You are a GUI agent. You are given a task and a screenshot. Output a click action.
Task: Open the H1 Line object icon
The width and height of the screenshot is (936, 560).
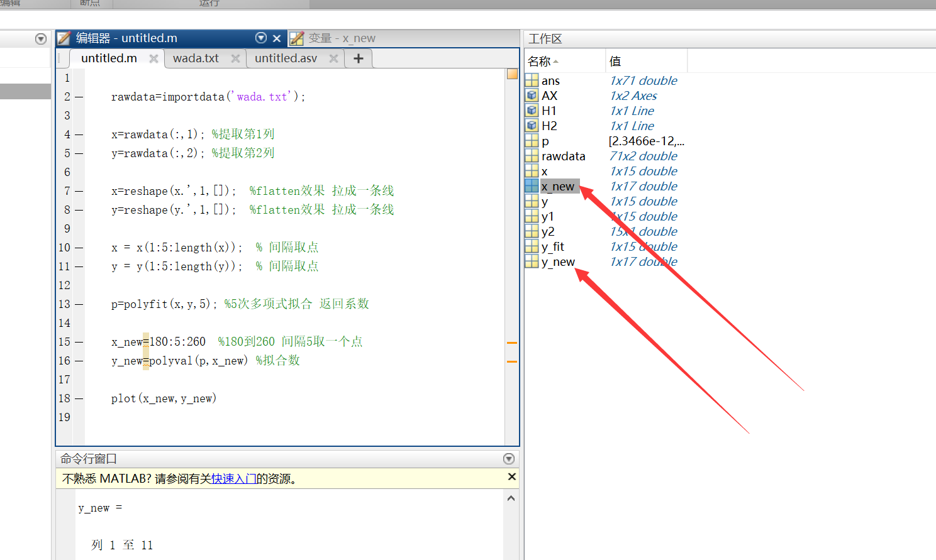pos(532,110)
